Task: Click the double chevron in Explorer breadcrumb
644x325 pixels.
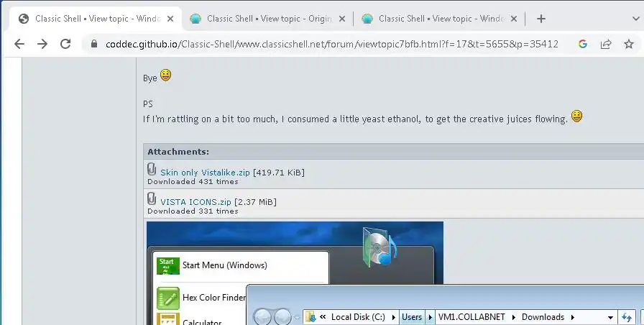Action: tap(323, 317)
